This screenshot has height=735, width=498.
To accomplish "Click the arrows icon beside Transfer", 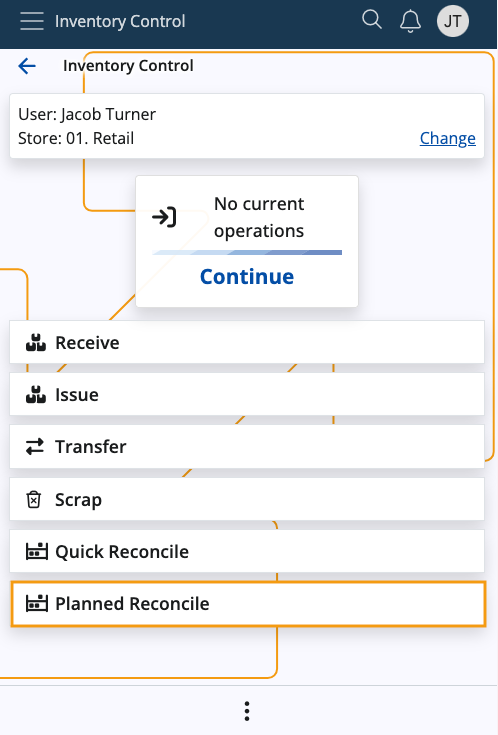I will 35,447.
